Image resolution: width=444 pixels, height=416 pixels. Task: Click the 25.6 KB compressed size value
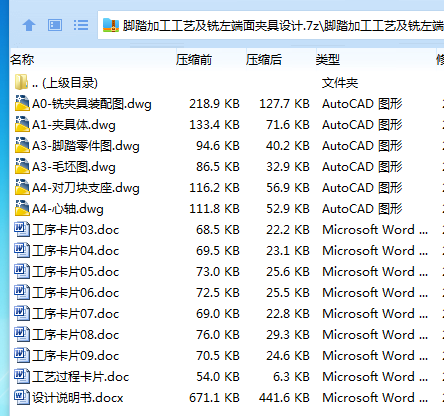(x=288, y=272)
